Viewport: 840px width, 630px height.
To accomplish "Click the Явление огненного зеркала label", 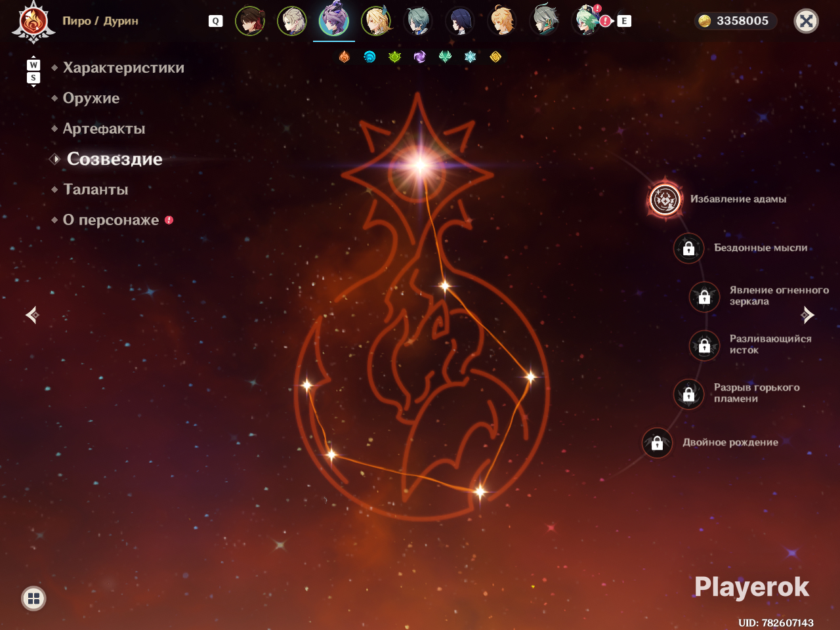I will pyautogui.click(x=779, y=296).
